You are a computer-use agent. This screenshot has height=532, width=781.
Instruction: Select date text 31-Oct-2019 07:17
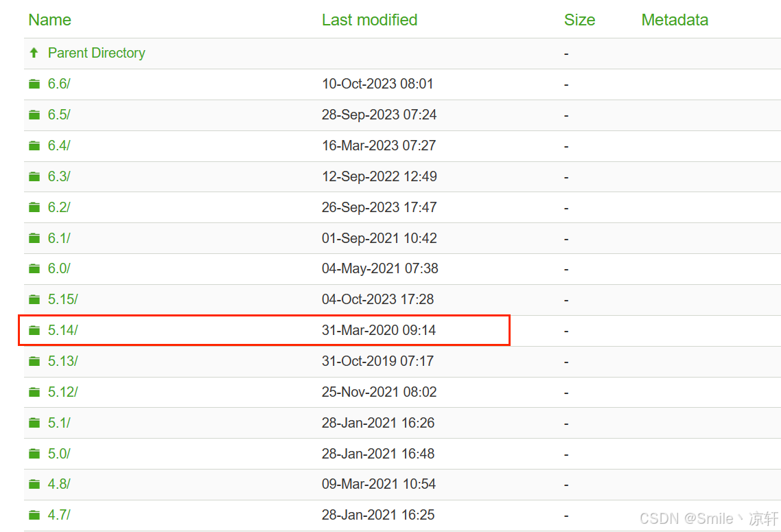tap(377, 361)
